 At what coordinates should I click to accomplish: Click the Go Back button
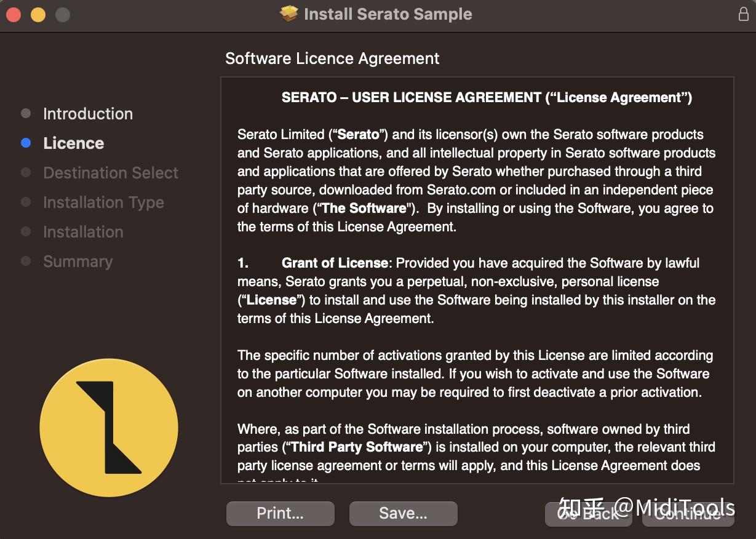point(588,513)
